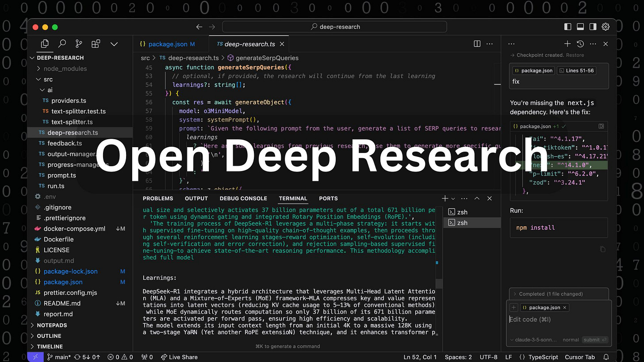Open the Explorer view icon
The height and width of the screenshot is (362, 644).
pyautogui.click(x=45, y=44)
